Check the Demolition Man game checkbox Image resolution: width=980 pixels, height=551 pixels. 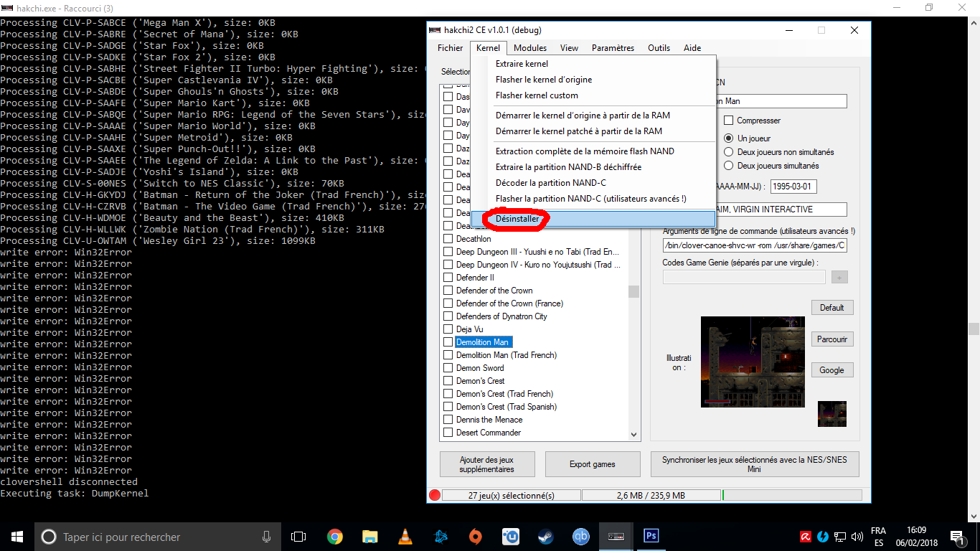coord(448,342)
